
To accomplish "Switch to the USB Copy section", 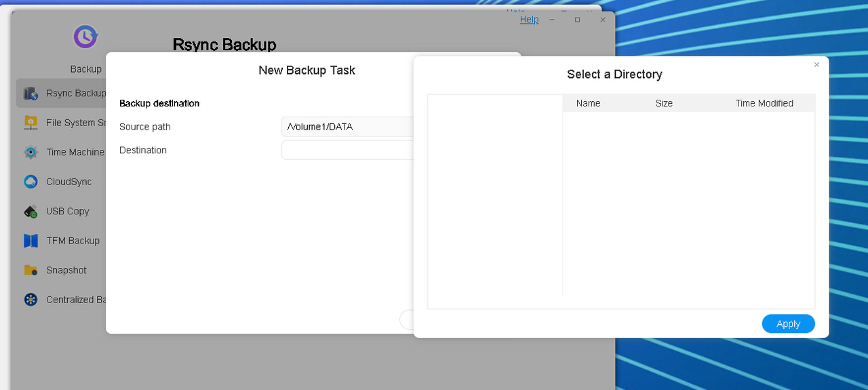I will [68, 211].
